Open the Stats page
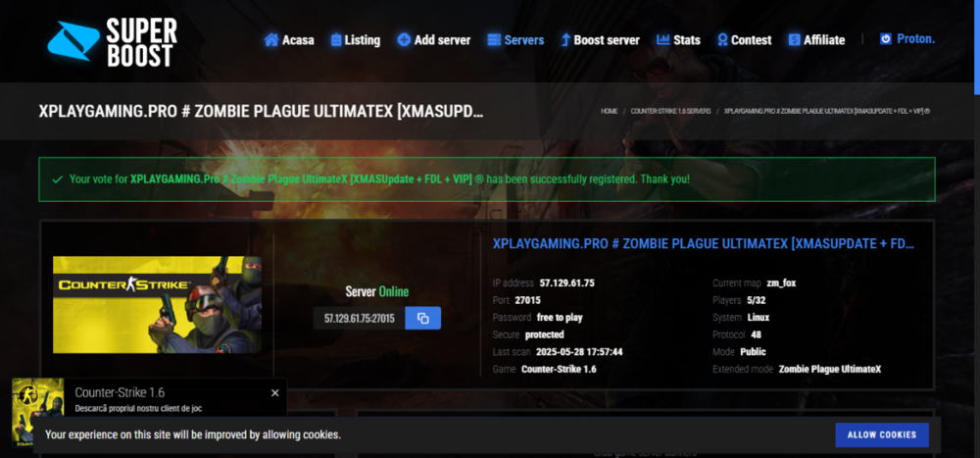The width and height of the screenshot is (980, 458). pos(678,40)
